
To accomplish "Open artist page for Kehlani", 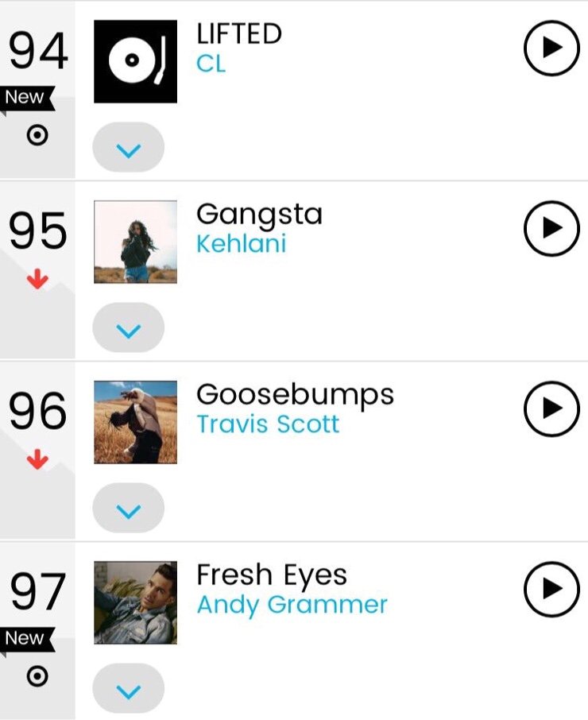I will [x=242, y=243].
